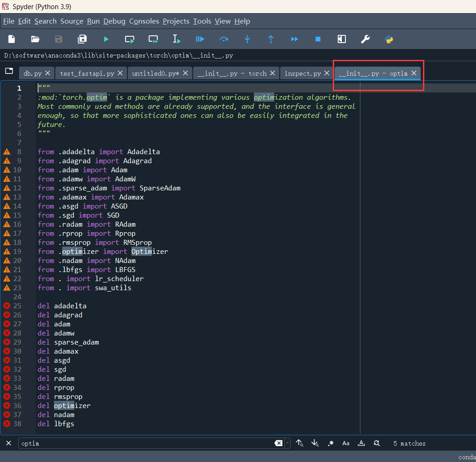The image size is (476, 462).
Task: Close the db.py tab
Action: tap(48, 73)
